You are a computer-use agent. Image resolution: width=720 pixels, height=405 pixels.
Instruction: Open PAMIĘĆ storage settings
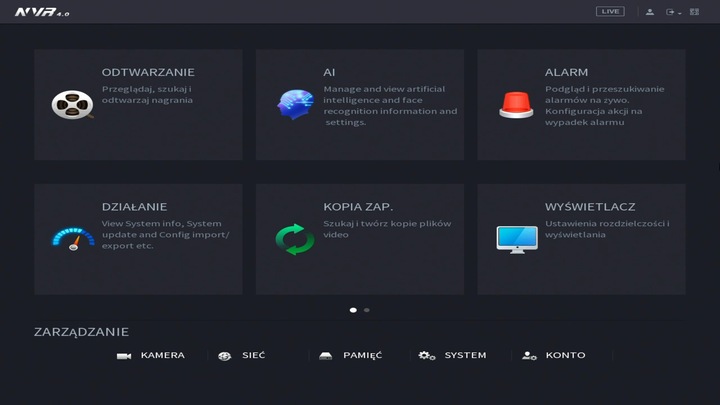350,355
